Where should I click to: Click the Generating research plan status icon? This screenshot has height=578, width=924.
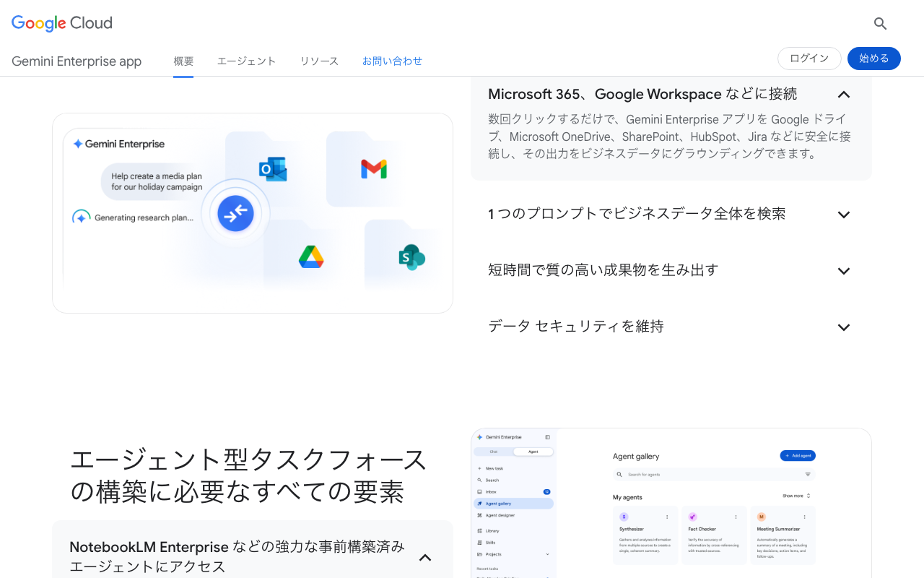pos(81,217)
